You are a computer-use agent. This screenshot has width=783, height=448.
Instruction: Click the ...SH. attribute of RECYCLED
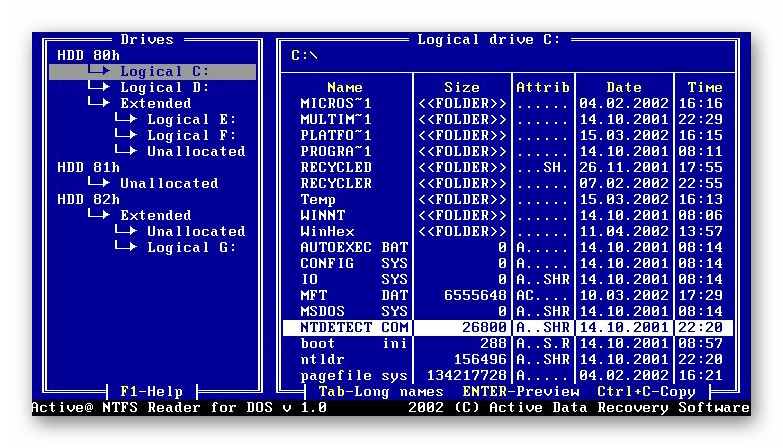pyautogui.click(x=543, y=167)
